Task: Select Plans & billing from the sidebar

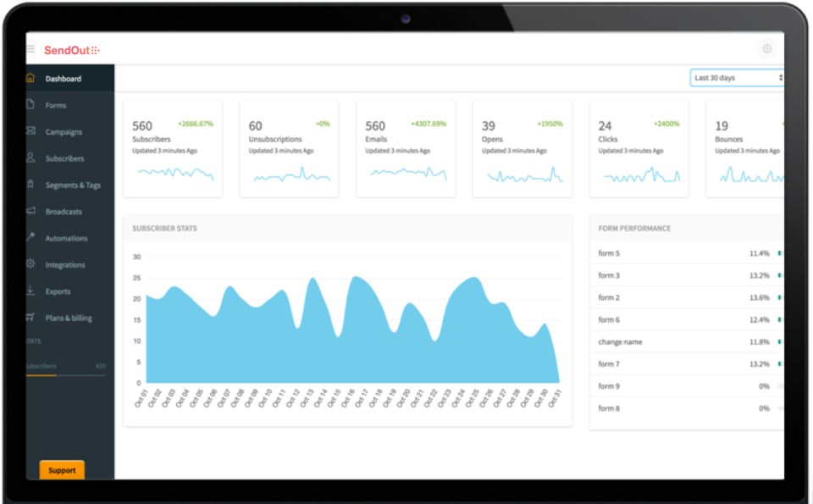Action: (68, 317)
